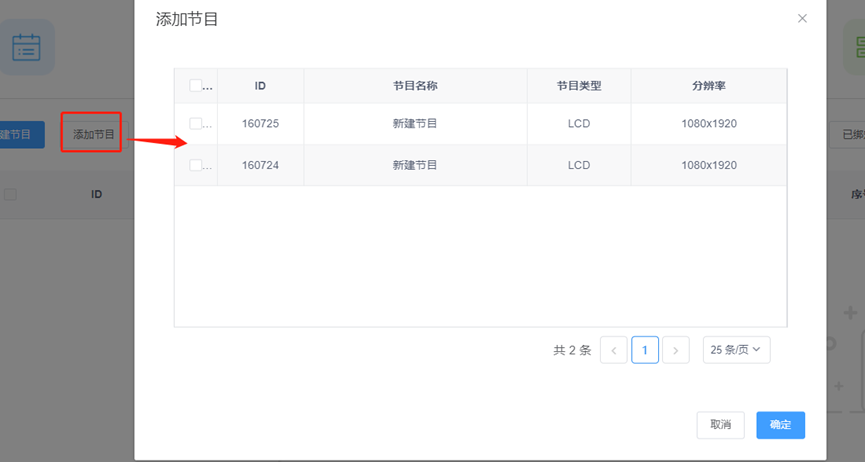Click the ID column header in dialog table

260,86
